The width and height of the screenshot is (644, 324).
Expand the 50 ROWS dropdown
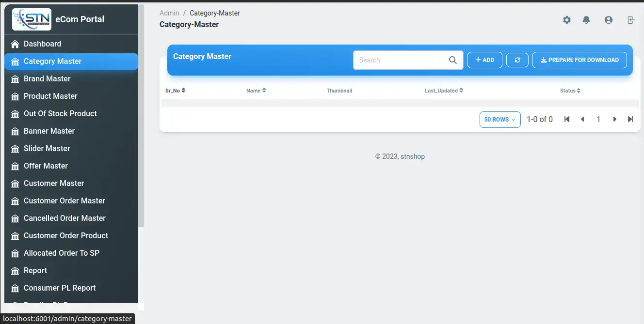[x=499, y=120]
